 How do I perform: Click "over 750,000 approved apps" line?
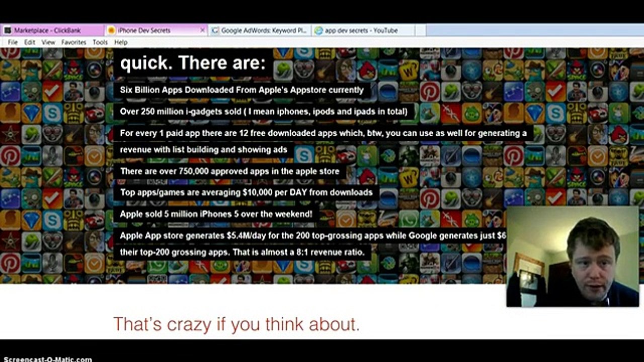point(230,171)
